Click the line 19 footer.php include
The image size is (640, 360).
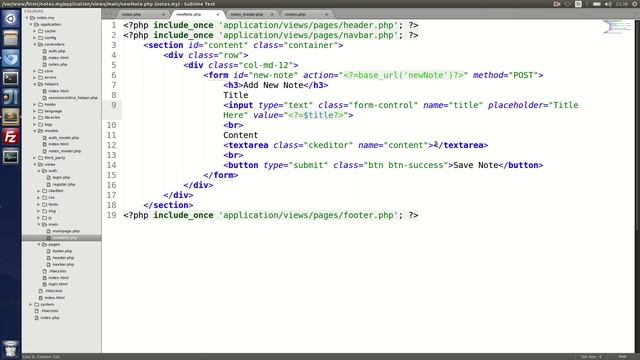tap(271, 216)
